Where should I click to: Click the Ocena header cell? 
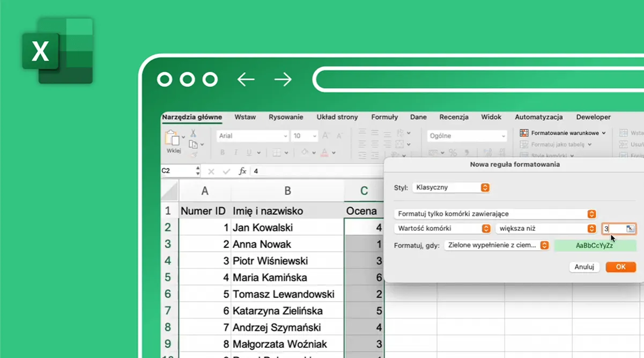pos(364,211)
